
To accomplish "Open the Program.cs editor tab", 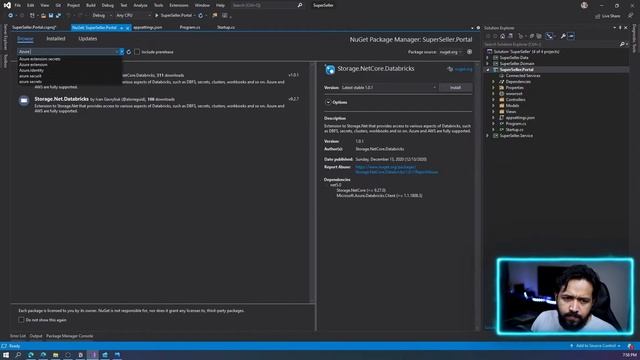I will coord(190,27).
